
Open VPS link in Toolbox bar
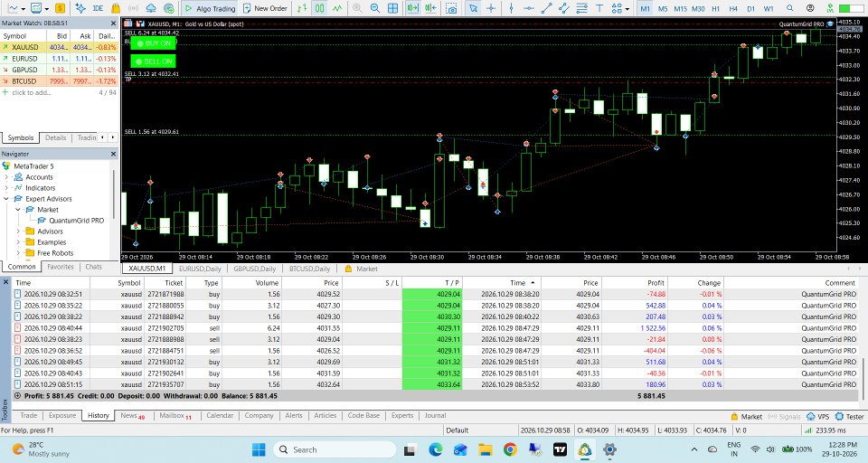pos(818,417)
